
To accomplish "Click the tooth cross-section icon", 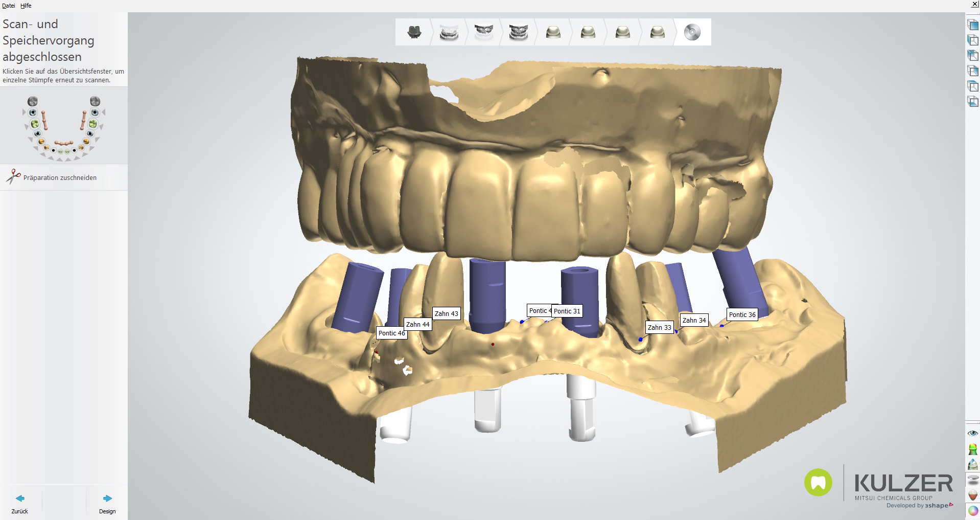I will point(973,465).
